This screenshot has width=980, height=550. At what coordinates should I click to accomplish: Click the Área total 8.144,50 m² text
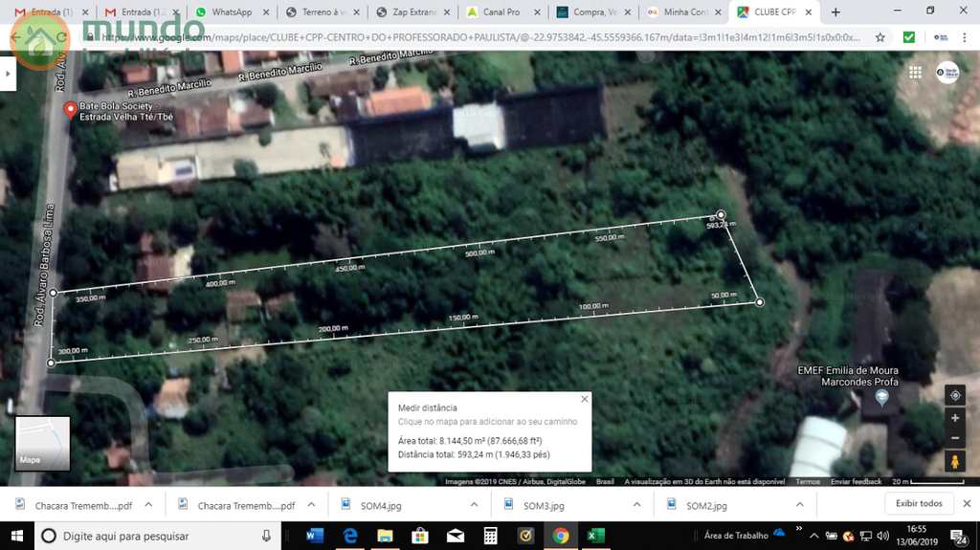tap(470, 441)
